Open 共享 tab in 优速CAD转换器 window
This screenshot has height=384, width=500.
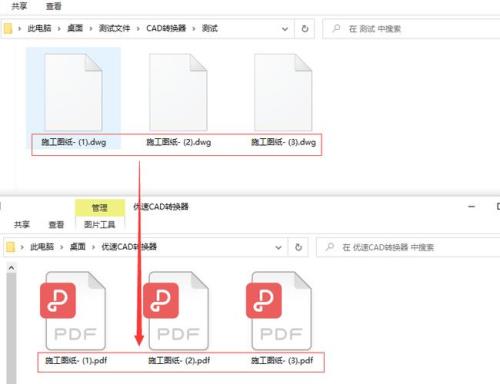22,225
